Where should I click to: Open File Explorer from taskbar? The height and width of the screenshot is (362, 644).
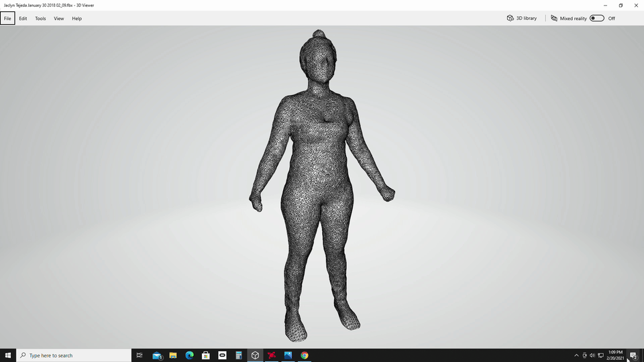[x=173, y=355]
